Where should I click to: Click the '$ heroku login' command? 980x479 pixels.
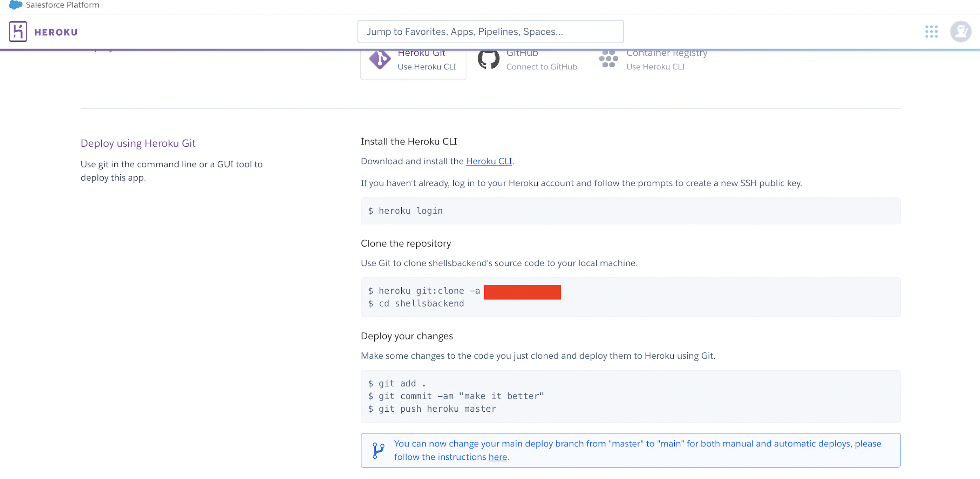pos(405,211)
